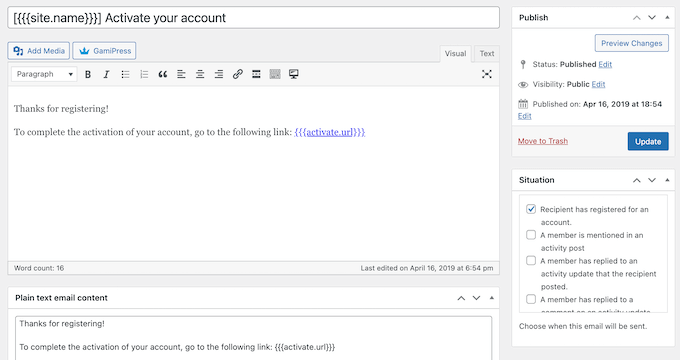The height and width of the screenshot is (360, 680).
Task: Open the Paragraph format dropdown
Action: 44,74
